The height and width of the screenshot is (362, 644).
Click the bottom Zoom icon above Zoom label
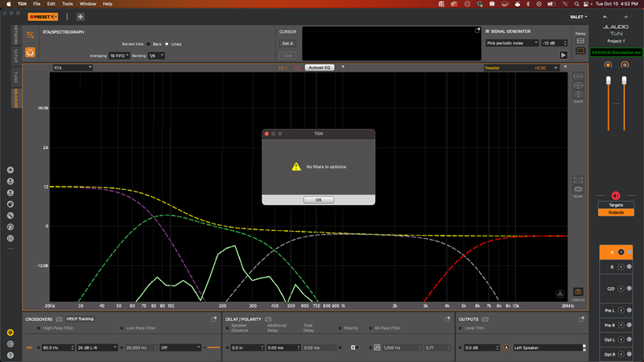pyautogui.click(x=578, y=94)
